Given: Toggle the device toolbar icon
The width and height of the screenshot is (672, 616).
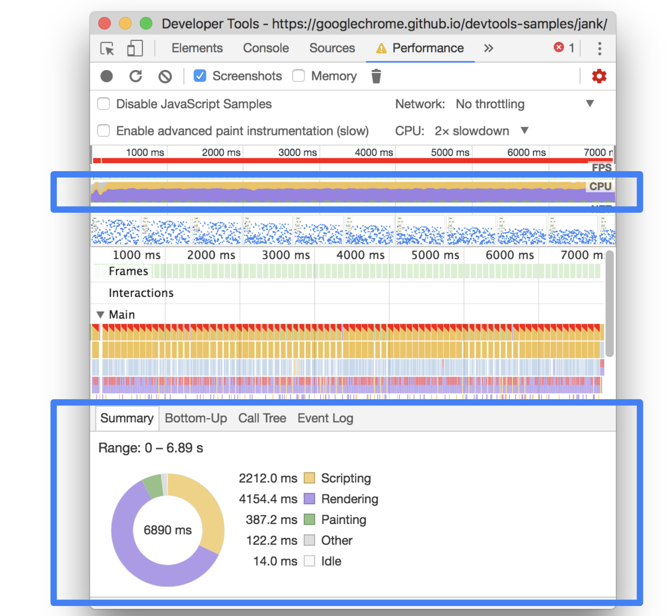Looking at the screenshot, I should 135,48.
